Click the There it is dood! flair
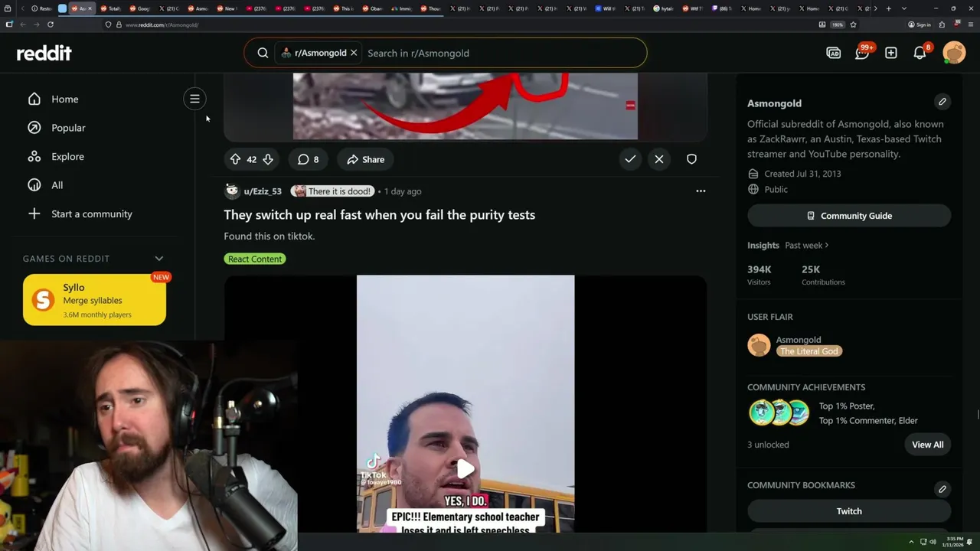980x551 pixels. click(x=332, y=191)
